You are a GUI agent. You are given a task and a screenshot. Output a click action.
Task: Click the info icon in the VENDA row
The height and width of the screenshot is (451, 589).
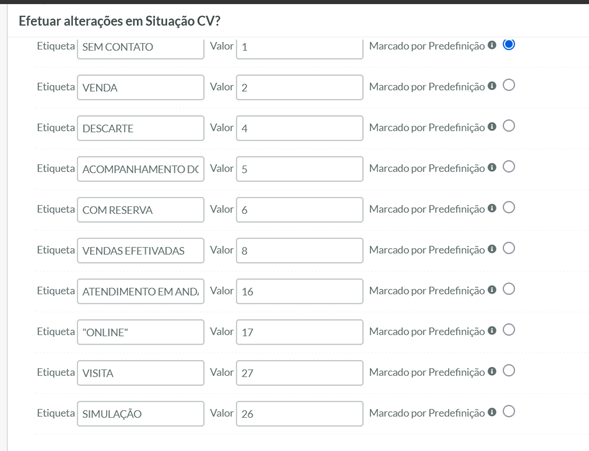point(492,86)
